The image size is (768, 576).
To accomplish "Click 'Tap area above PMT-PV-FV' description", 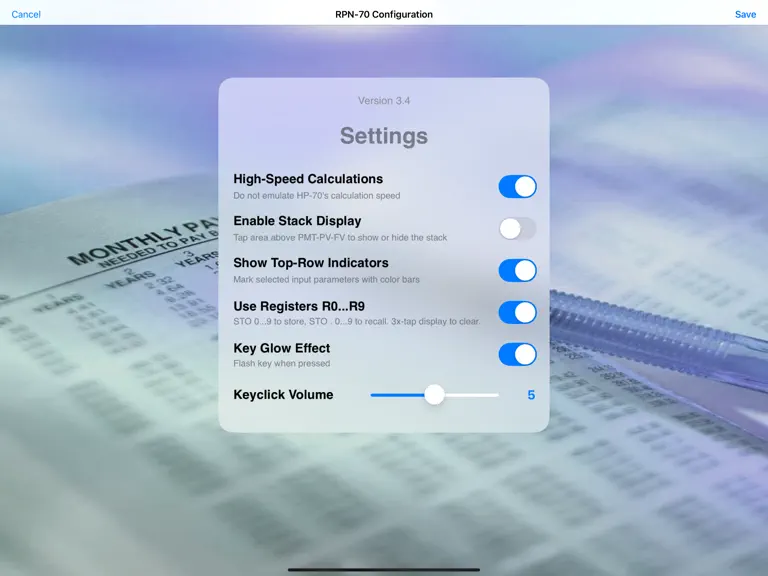I will tap(340, 238).
